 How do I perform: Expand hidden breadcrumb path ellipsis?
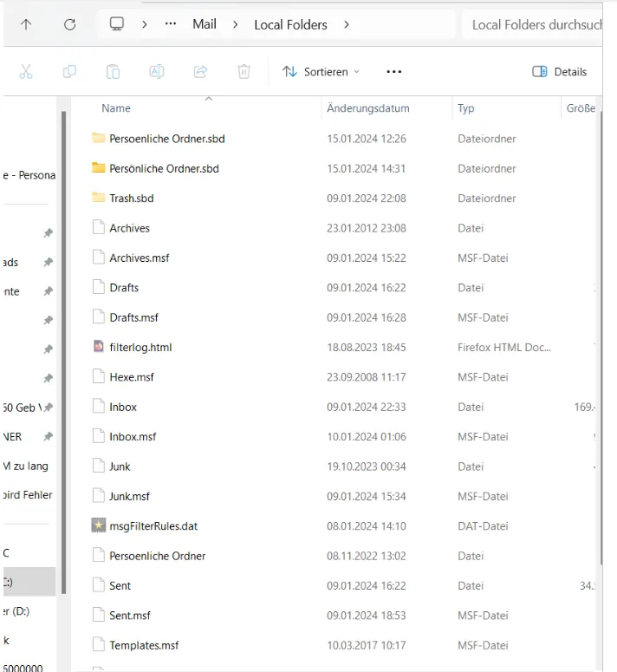[171, 24]
